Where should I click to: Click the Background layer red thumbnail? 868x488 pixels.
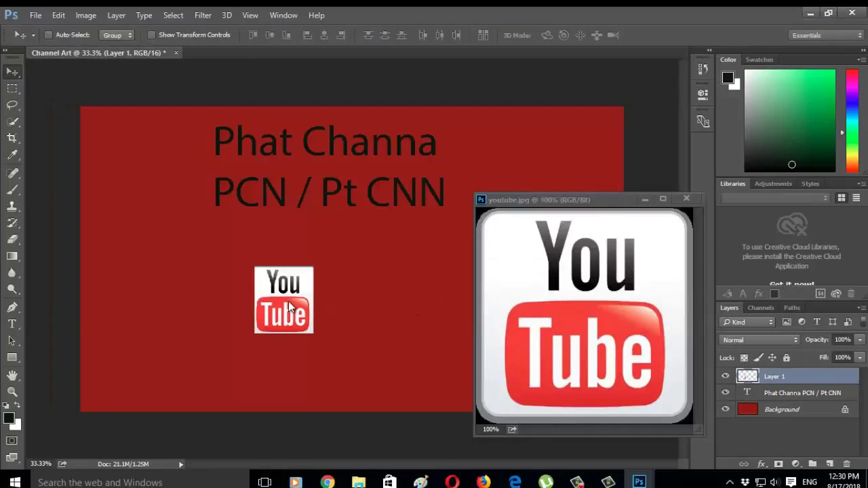pos(747,409)
